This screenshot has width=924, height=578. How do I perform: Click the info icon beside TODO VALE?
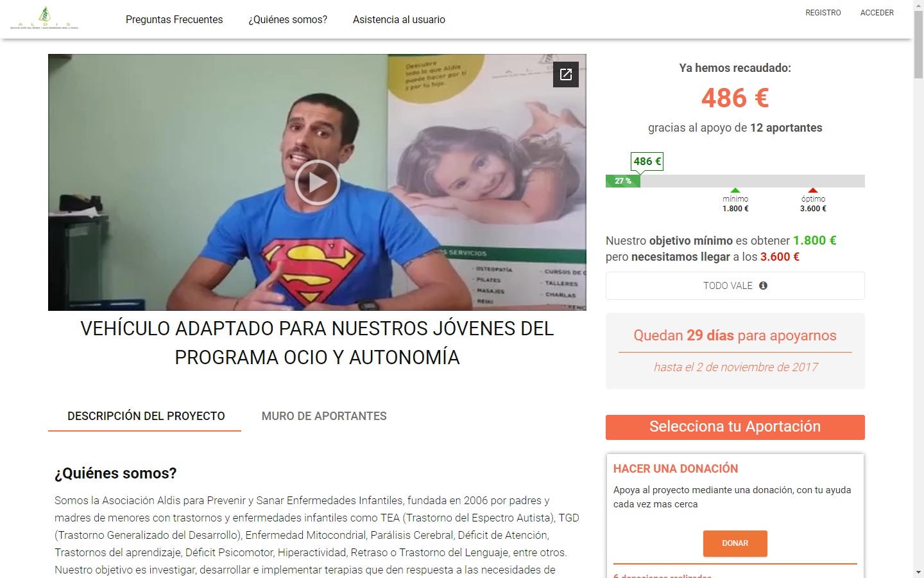[763, 286]
